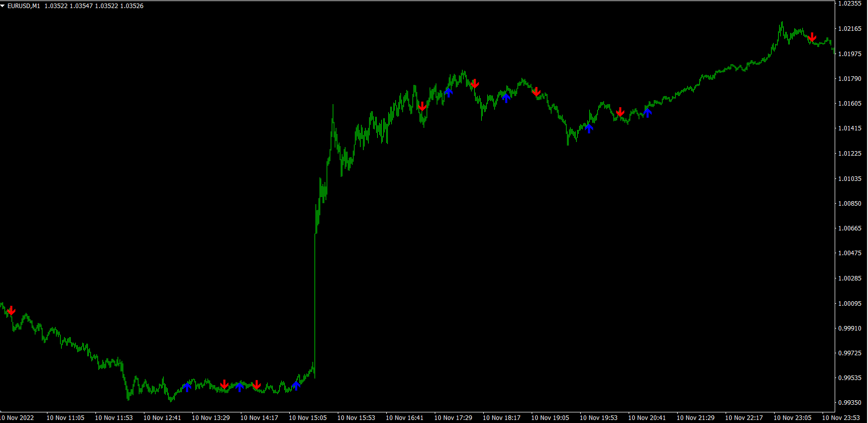Screen dimensions: 868x423
Task: Click the first red sell arrow at chart start
Action: point(11,310)
